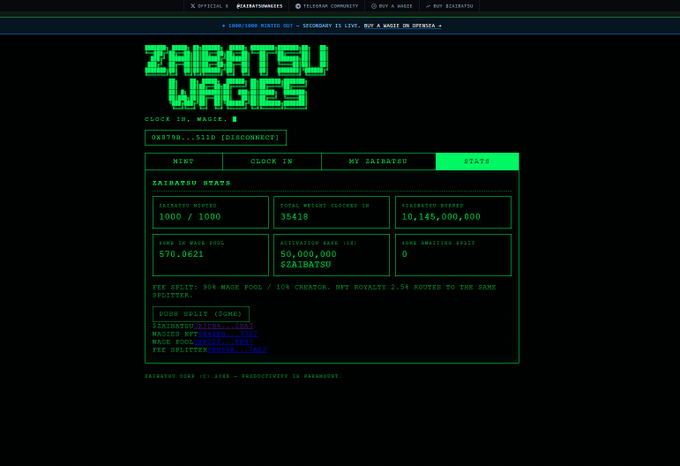Select the Stats tab
The height and width of the screenshot is (466, 680).
(477, 161)
